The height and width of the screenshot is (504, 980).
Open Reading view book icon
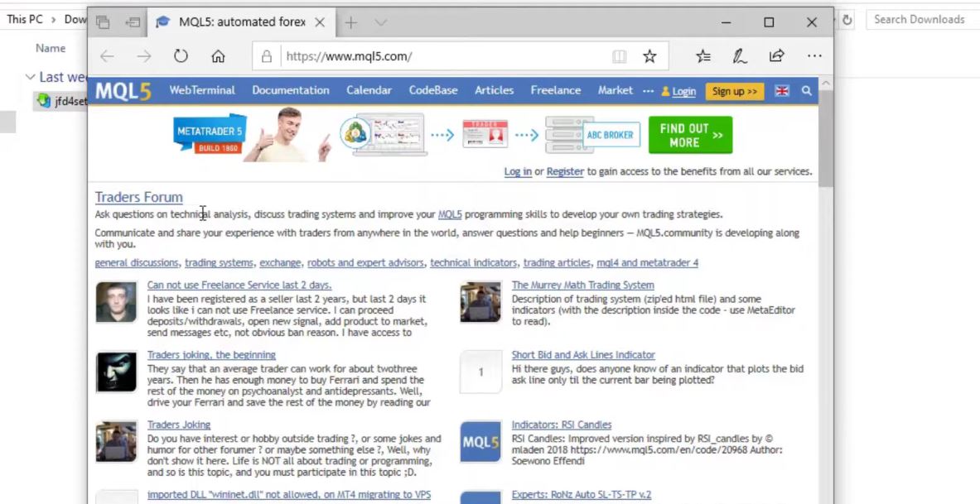(x=619, y=56)
